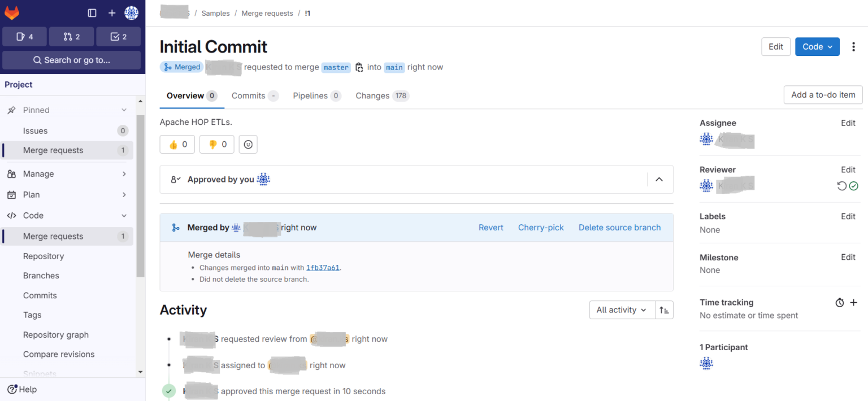Open the emoji reaction picker smiley
The width and height of the screenshot is (868, 401).
[248, 144]
